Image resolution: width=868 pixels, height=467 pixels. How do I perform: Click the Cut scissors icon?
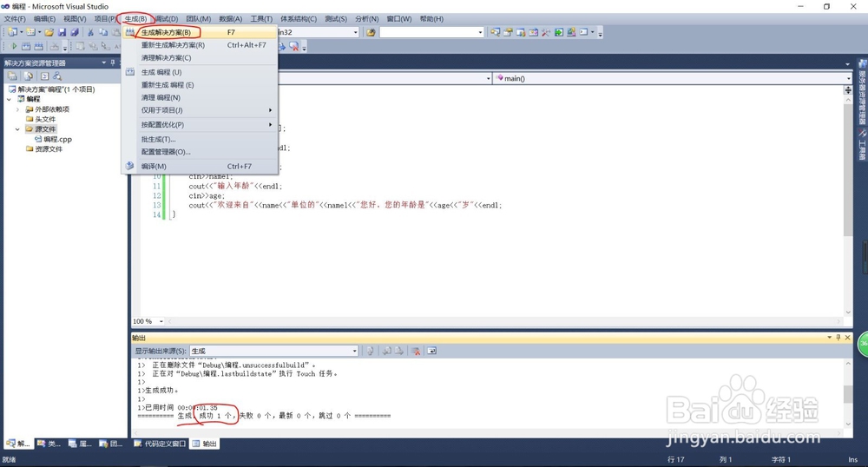90,32
